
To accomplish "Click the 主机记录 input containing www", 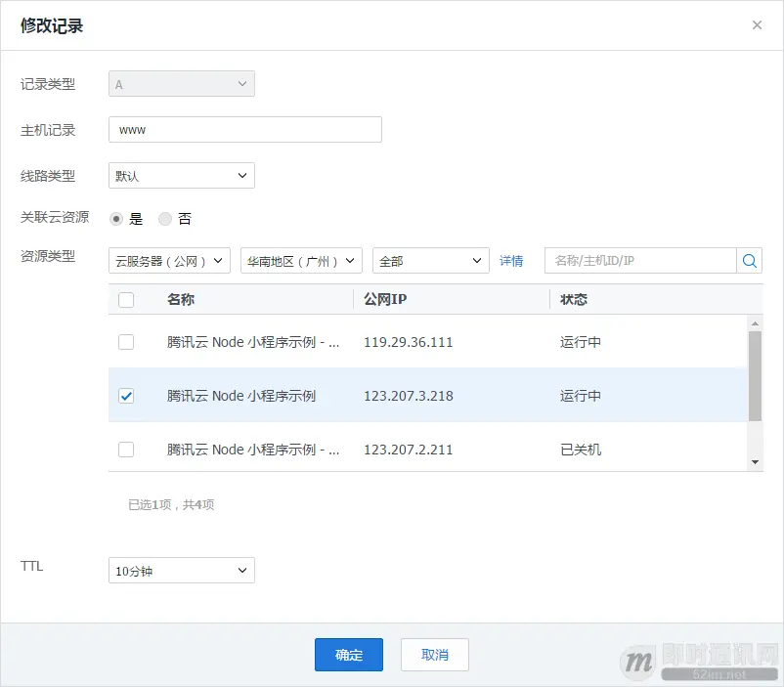I will (244, 129).
